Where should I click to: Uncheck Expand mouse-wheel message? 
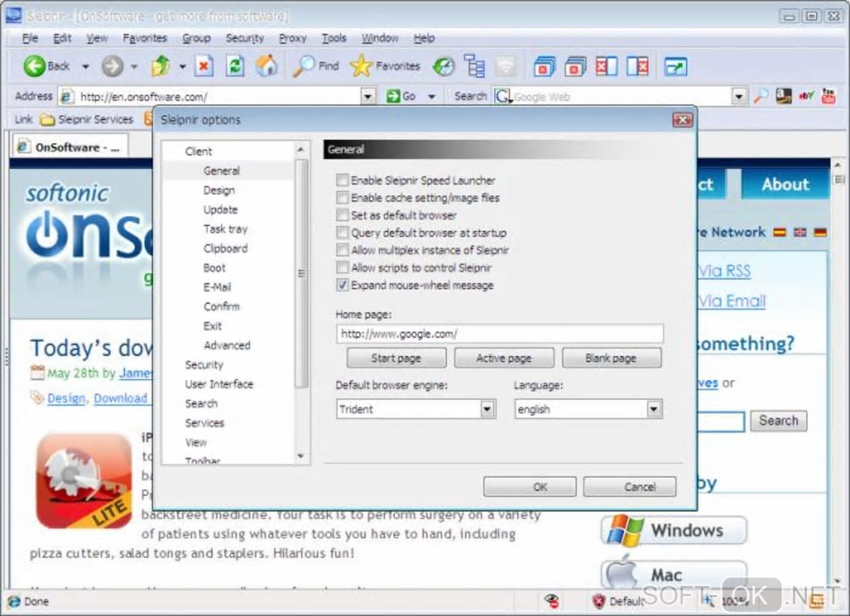(x=342, y=285)
